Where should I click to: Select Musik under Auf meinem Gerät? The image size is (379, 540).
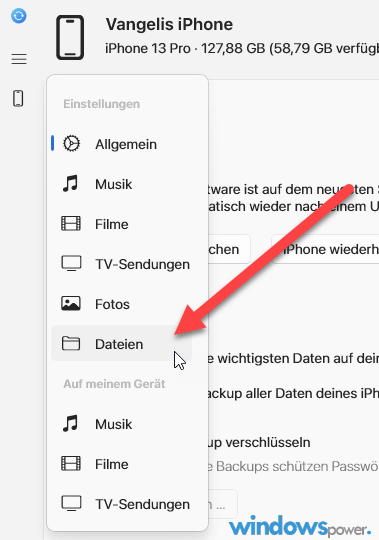tap(121, 424)
